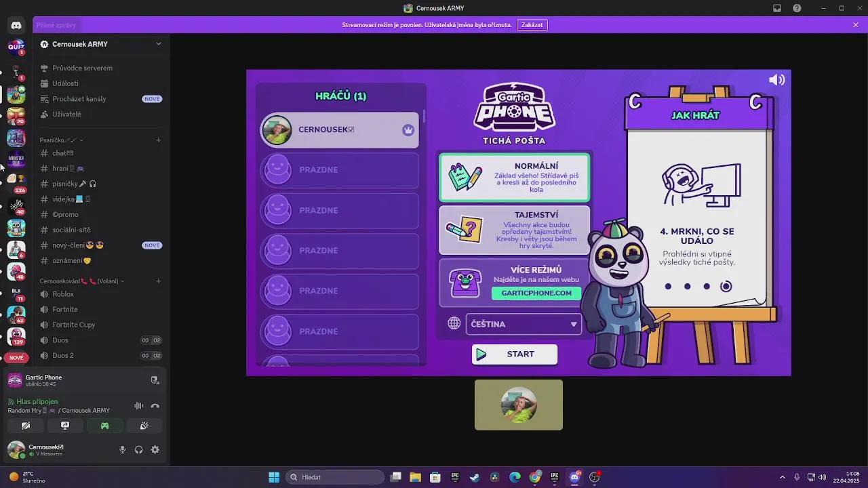Open Discord direct messages home icon

[x=16, y=25]
